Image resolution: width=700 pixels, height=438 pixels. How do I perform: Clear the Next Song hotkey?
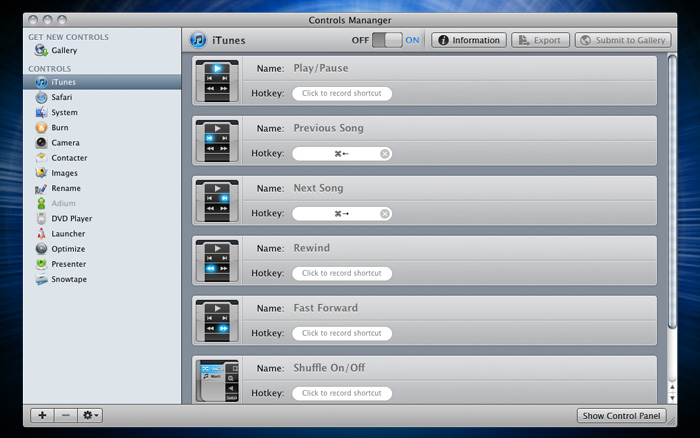point(385,214)
